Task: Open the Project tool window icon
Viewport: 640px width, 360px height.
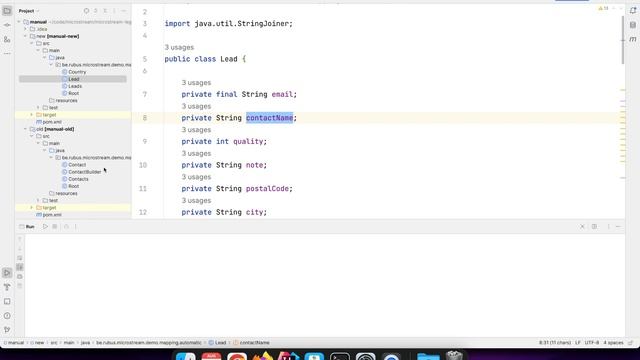Action: (x=7, y=11)
